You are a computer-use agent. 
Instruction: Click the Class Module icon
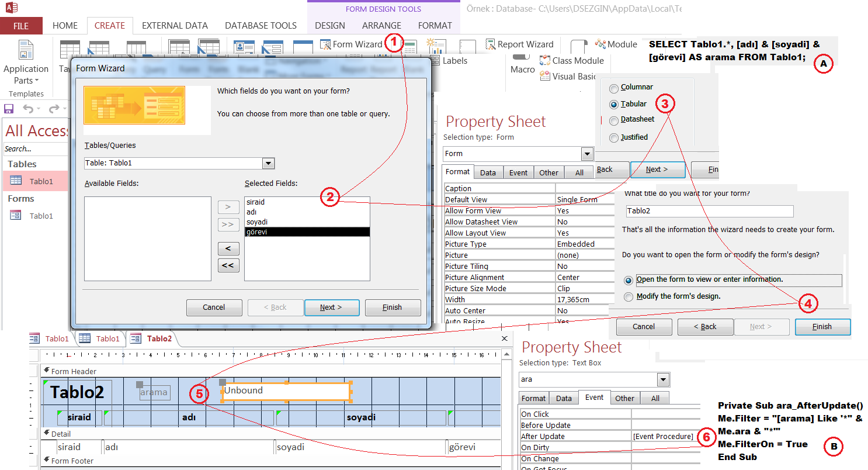545,61
